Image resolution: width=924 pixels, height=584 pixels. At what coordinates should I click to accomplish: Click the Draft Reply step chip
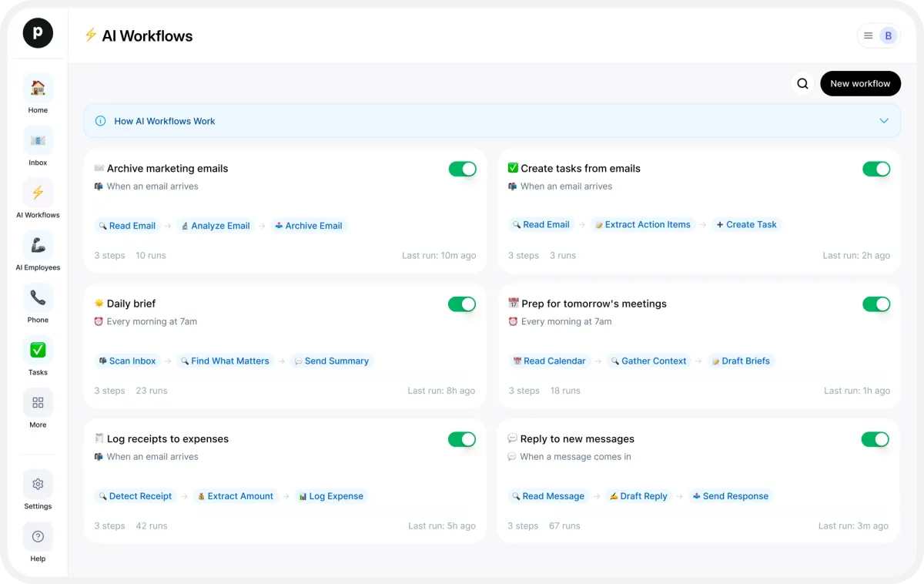(x=638, y=496)
